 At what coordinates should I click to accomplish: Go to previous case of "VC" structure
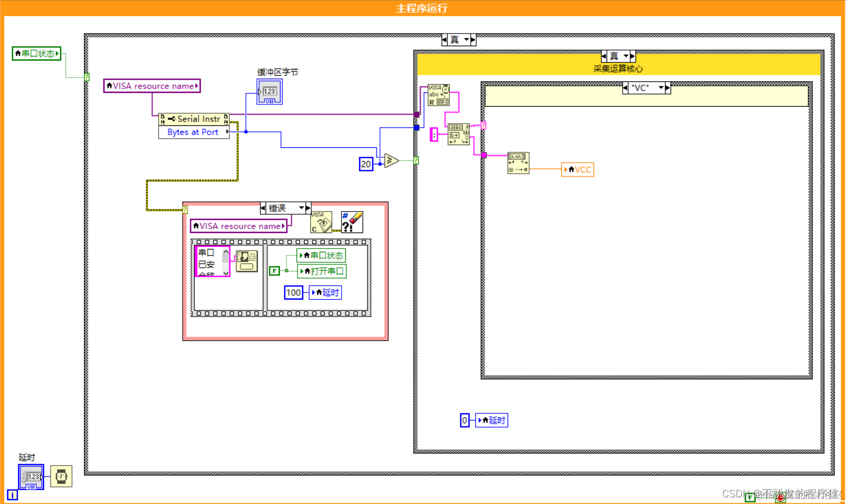pyautogui.click(x=625, y=88)
